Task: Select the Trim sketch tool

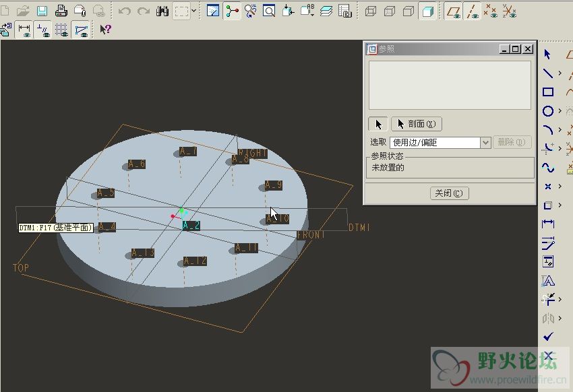Action: point(548,299)
